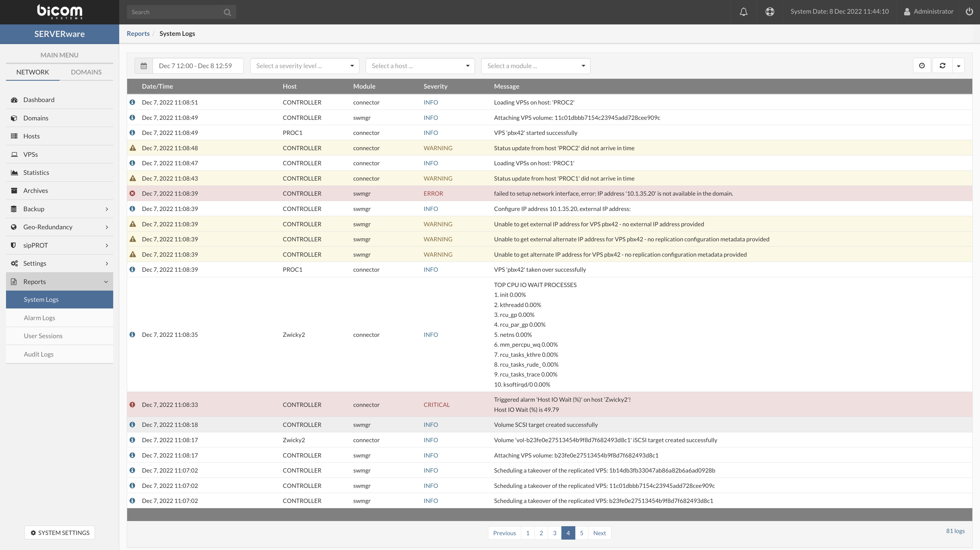Switch to the DOMAINS tab
This screenshot has height=550, width=980.
[86, 72]
